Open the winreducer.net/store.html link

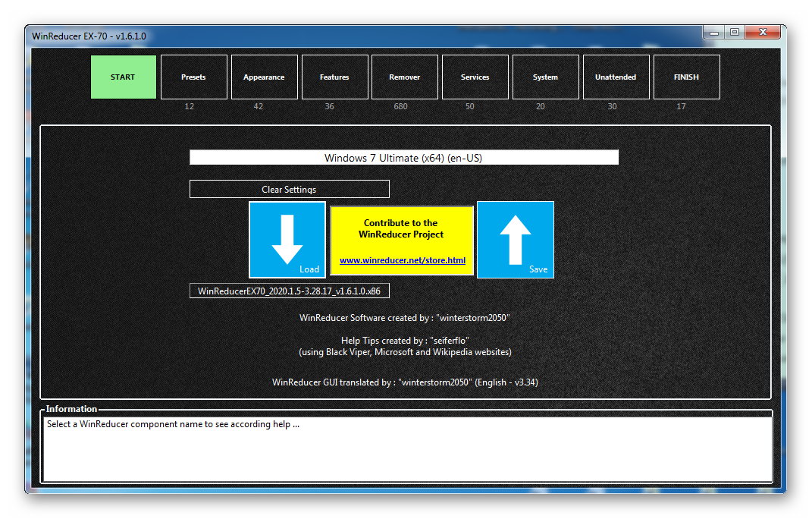pos(403,260)
